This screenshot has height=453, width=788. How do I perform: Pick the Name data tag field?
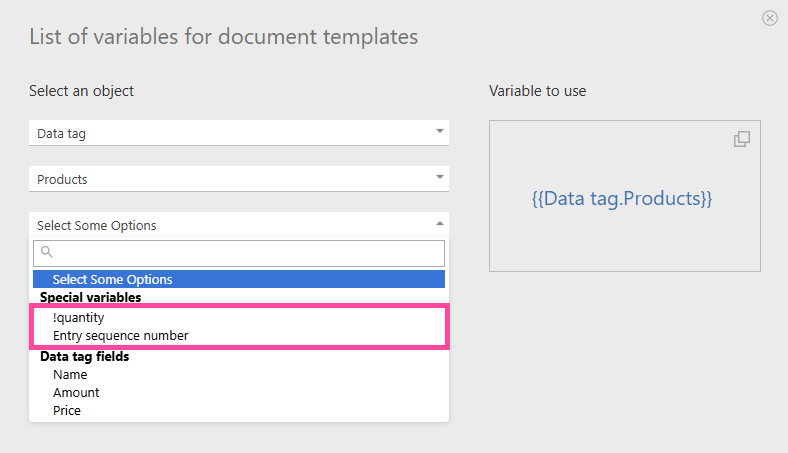(70, 374)
